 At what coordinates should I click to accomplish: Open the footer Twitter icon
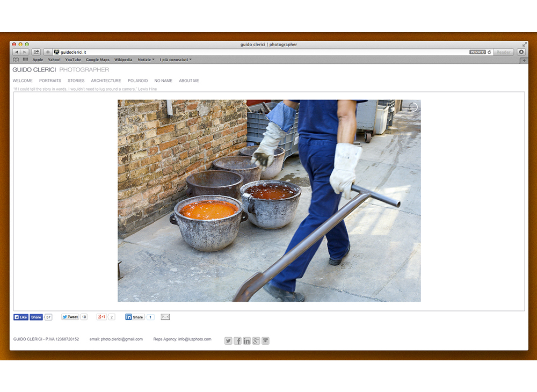pyautogui.click(x=228, y=340)
